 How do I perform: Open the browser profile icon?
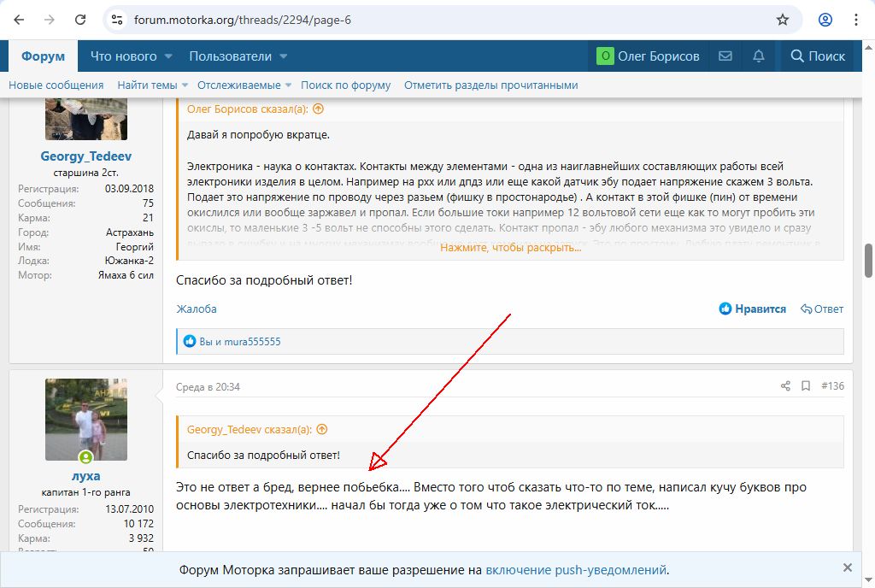pyautogui.click(x=825, y=20)
